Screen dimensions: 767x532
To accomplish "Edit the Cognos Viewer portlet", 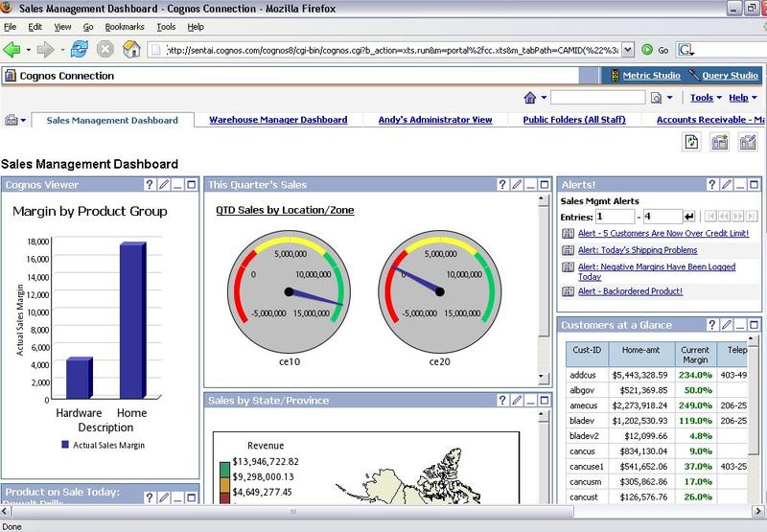I will (x=164, y=184).
